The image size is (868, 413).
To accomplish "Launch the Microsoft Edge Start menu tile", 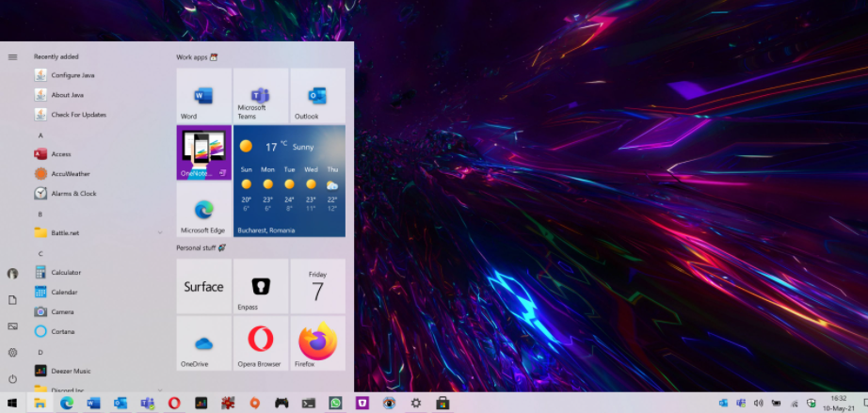I will [203, 210].
